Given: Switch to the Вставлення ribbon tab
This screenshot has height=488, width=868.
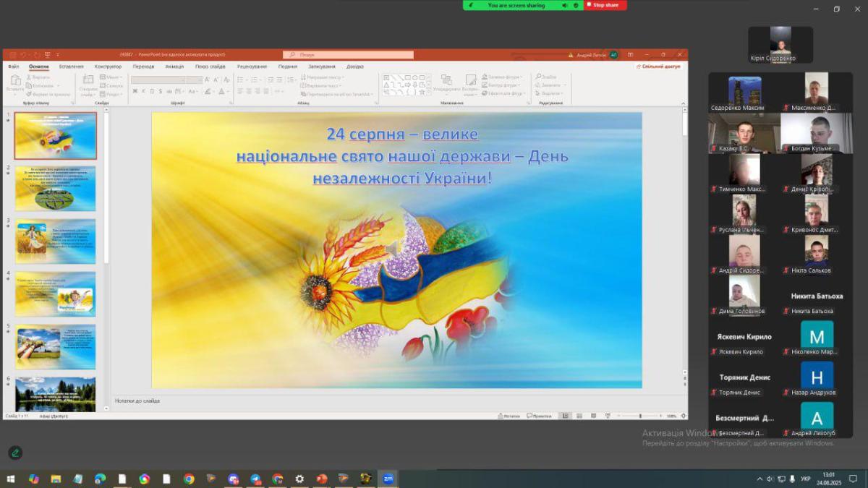Looking at the screenshot, I should point(71,67).
